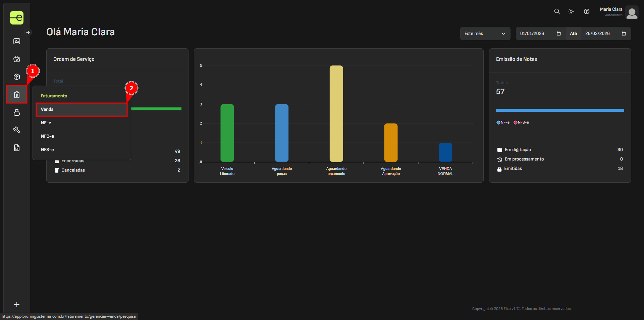The width and height of the screenshot is (644, 320).
Task: Click the end date field 26/03/2026
Action: 597,34
